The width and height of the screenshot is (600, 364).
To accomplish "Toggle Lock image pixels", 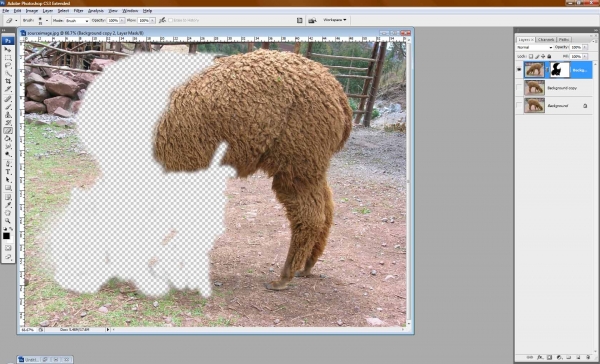I will pyautogui.click(x=537, y=56).
